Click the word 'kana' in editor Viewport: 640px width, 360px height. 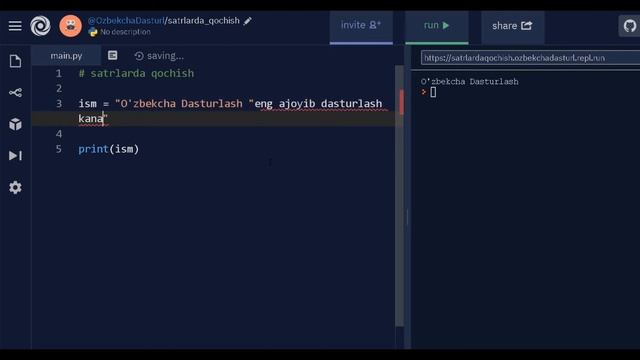[x=91, y=119]
